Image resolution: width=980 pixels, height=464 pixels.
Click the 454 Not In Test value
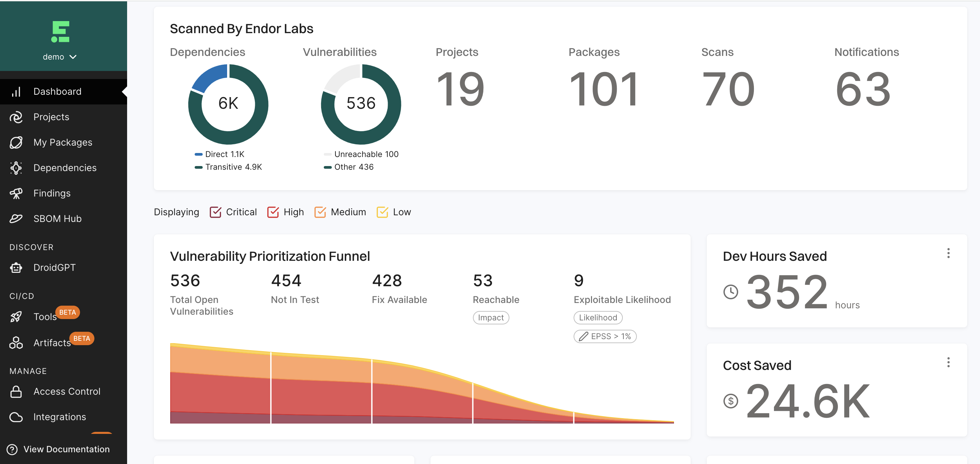(286, 281)
